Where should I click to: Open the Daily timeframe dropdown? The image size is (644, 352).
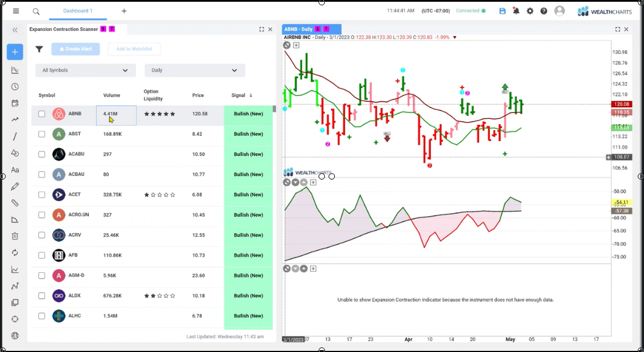tap(195, 70)
